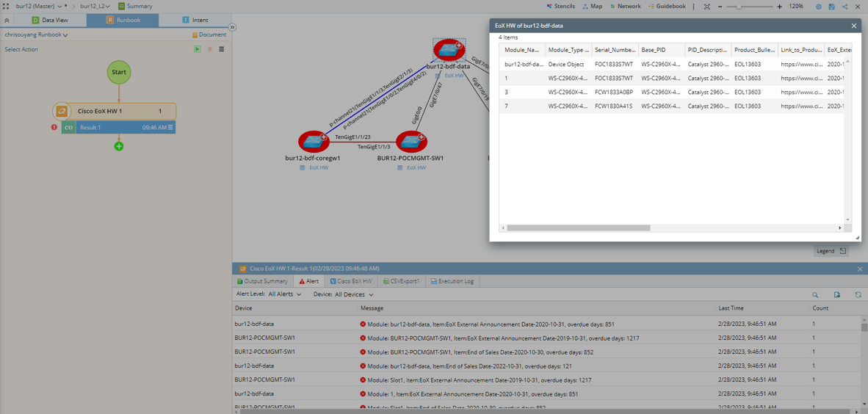Collapse the pane with double-chevron up icon
Viewport: 868px width, 414px height.
click(x=7, y=20)
